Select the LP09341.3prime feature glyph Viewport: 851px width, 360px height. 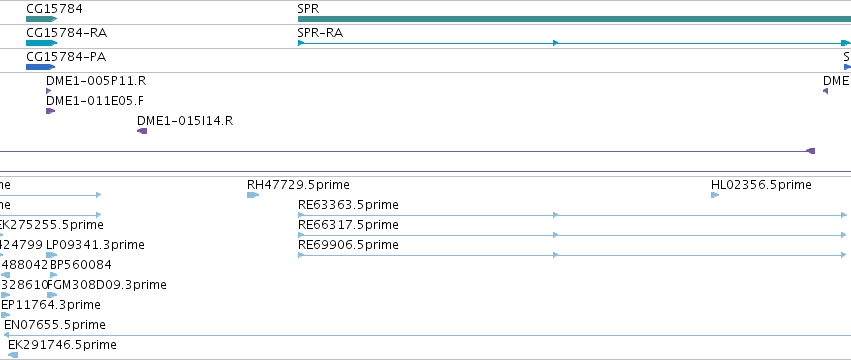click(x=52, y=255)
